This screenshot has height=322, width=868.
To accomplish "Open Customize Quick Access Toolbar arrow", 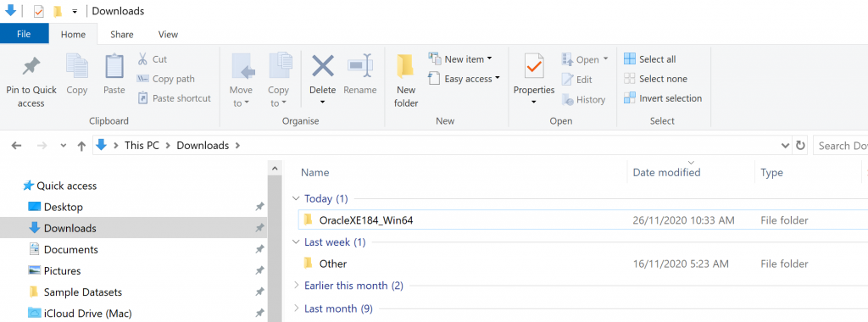I will (75, 12).
